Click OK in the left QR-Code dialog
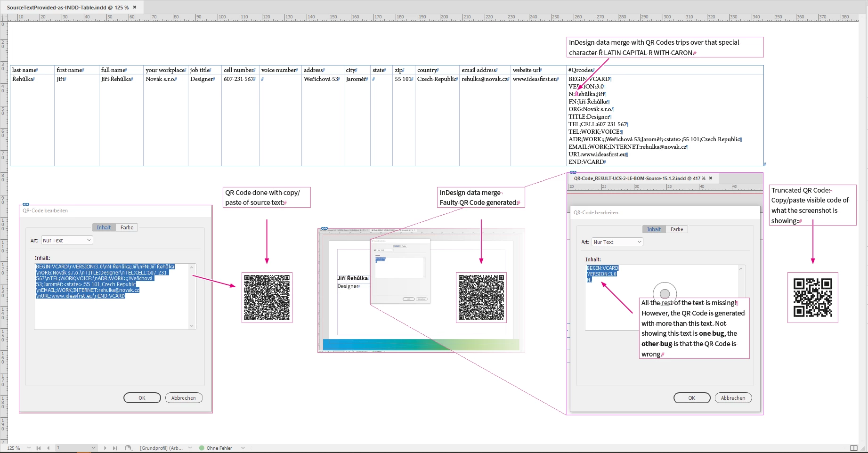The width and height of the screenshot is (868, 453). click(x=142, y=398)
